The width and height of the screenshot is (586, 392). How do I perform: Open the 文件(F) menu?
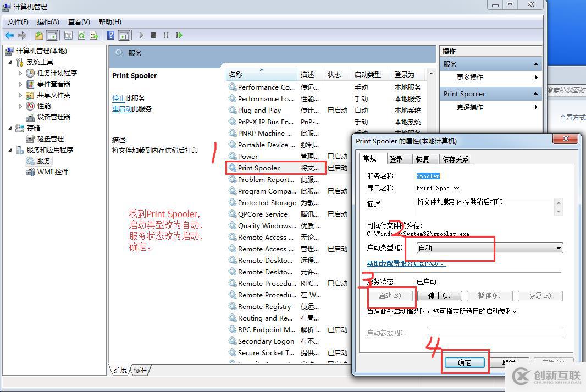(18, 22)
